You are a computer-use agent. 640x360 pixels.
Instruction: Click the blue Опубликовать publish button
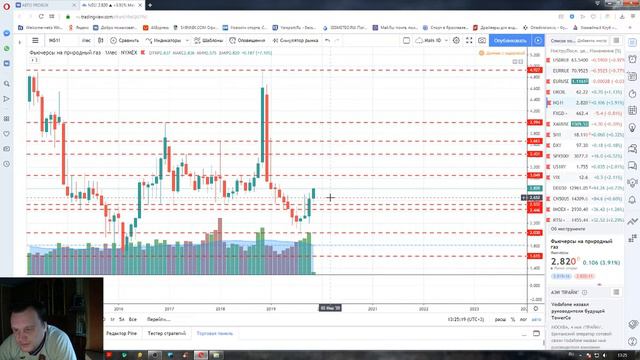[510, 40]
